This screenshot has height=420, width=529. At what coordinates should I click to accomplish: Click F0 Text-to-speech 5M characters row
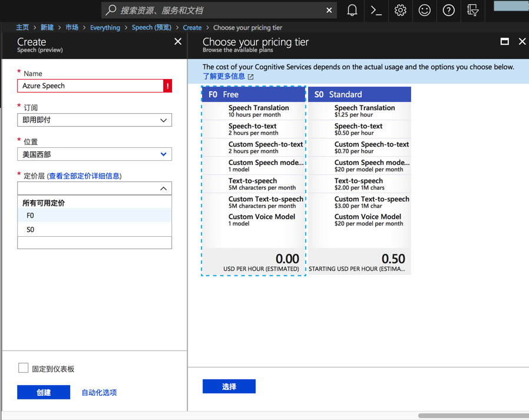tap(254, 184)
